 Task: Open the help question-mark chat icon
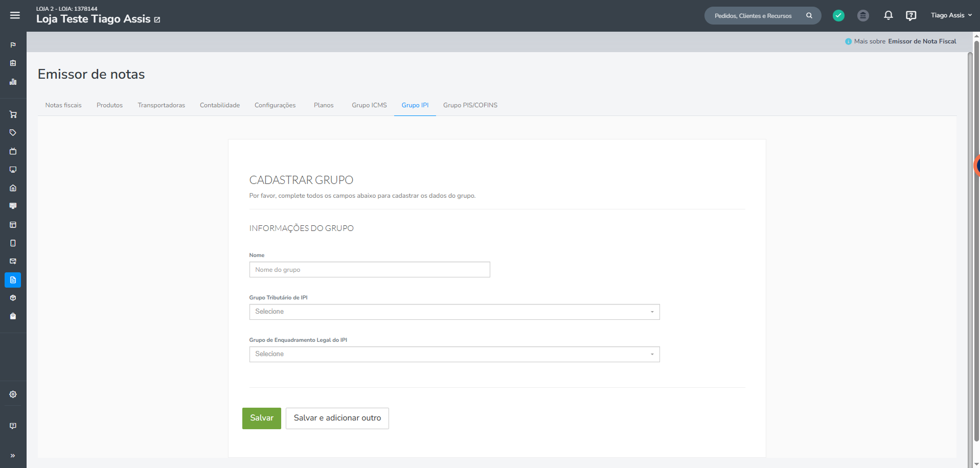tap(911, 16)
